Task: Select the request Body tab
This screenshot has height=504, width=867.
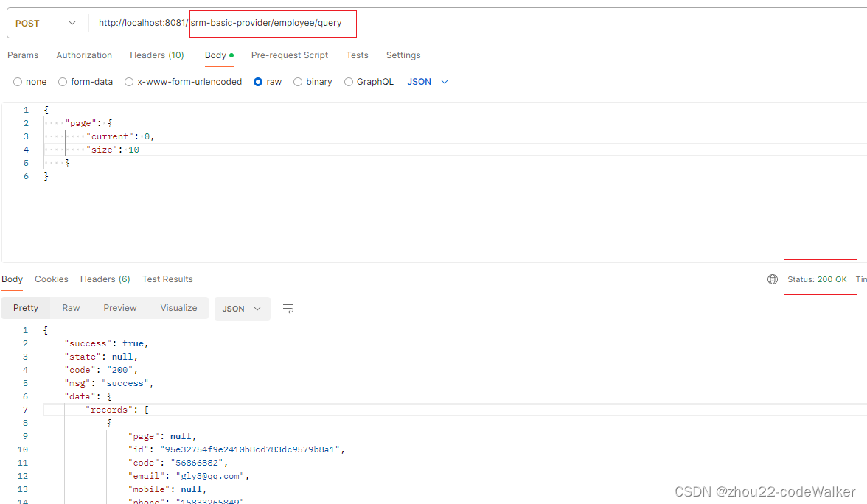Action: pyautogui.click(x=219, y=55)
